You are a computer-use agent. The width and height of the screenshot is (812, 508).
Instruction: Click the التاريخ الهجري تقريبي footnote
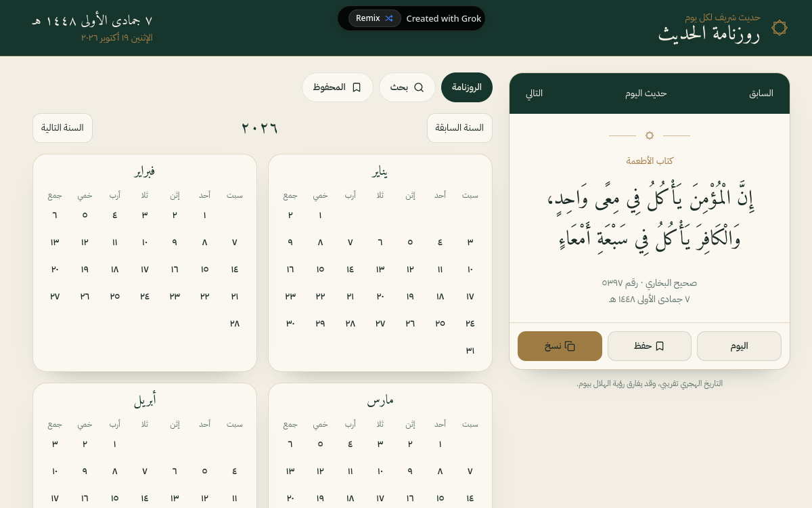(x=650, y=383)
